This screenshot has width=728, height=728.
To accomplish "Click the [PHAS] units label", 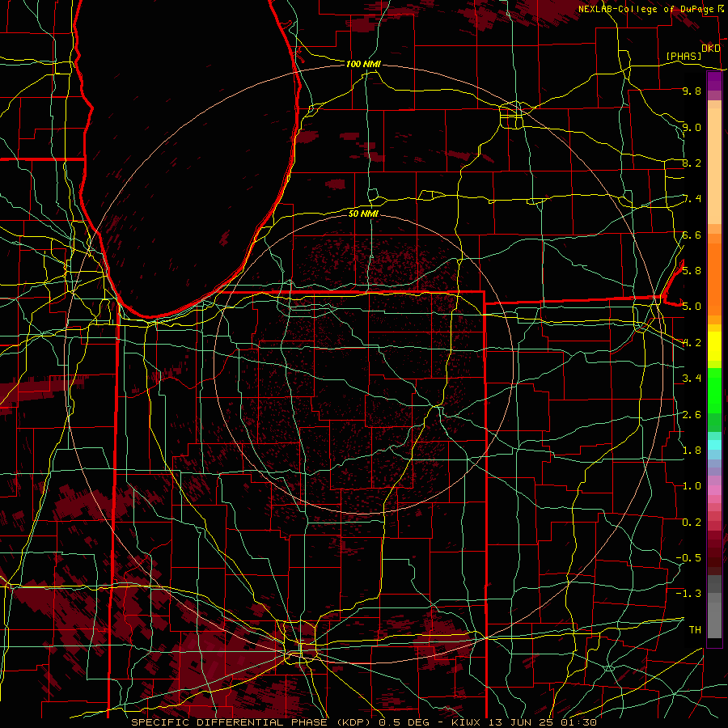I will [x=684, y=57].
